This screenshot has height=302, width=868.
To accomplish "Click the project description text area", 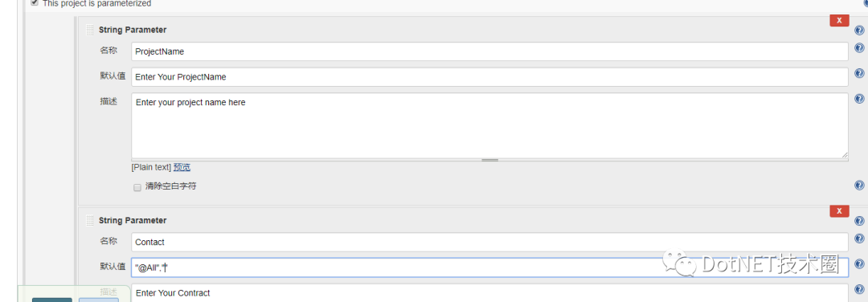I will click(x=490, y=126).
